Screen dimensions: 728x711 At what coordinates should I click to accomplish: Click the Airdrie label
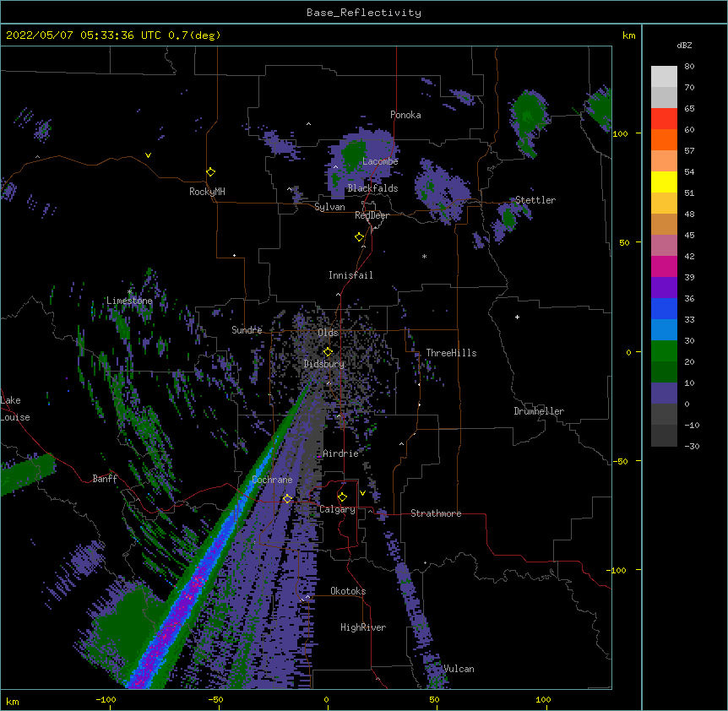pyautogui.click(x=341, y=453)
